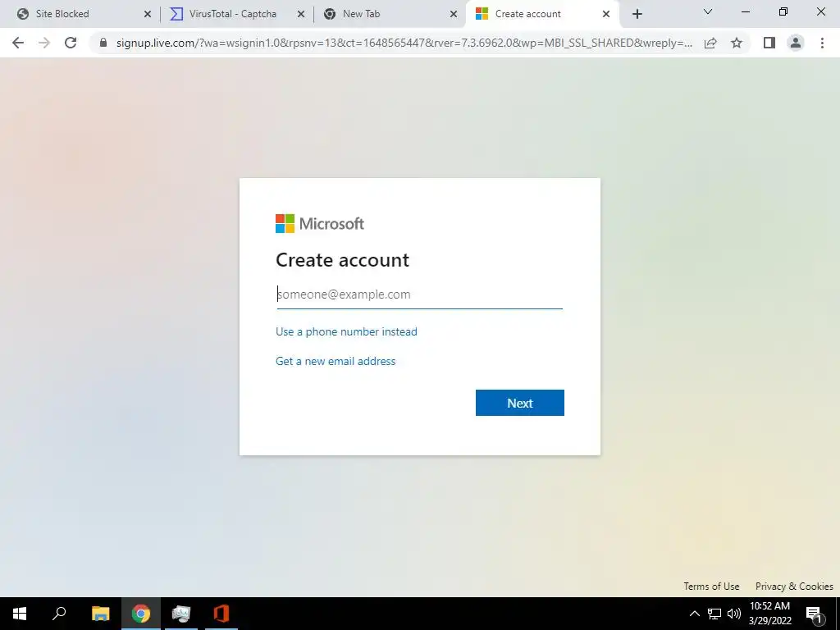Focus the someone@example.com email field
This screenshot has height=630, width=840.
click(419, 294)
